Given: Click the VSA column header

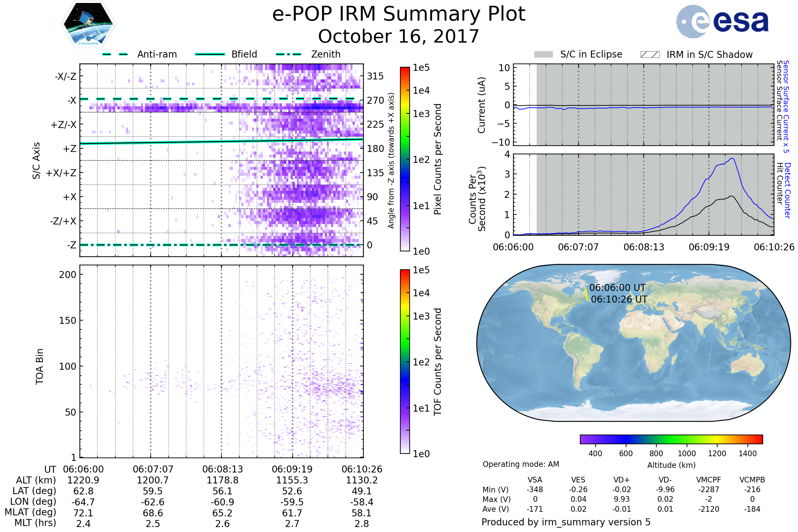Looking at the screenshot, I should (535, 480).
